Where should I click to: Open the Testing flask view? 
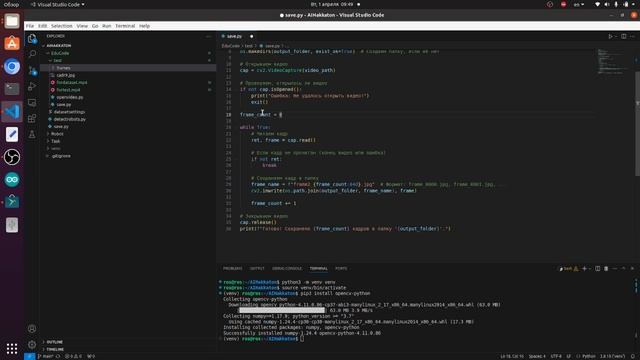[x=32, y=134]
